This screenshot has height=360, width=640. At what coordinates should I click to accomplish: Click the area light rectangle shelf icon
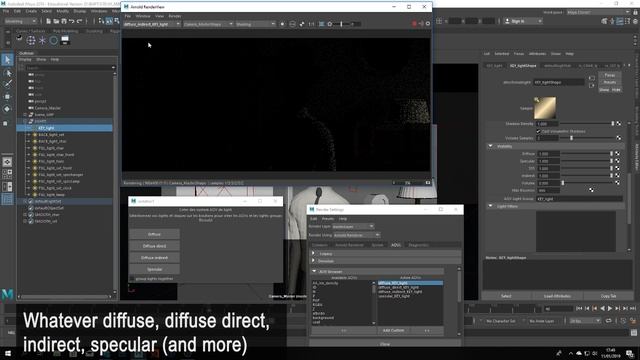coord(64,40)
